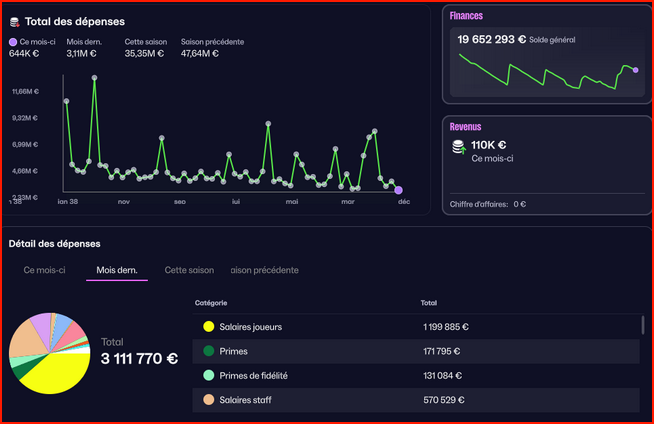Click the purple Ce mois-ci legend dot
654x424 pixels.
coord(13,42)
